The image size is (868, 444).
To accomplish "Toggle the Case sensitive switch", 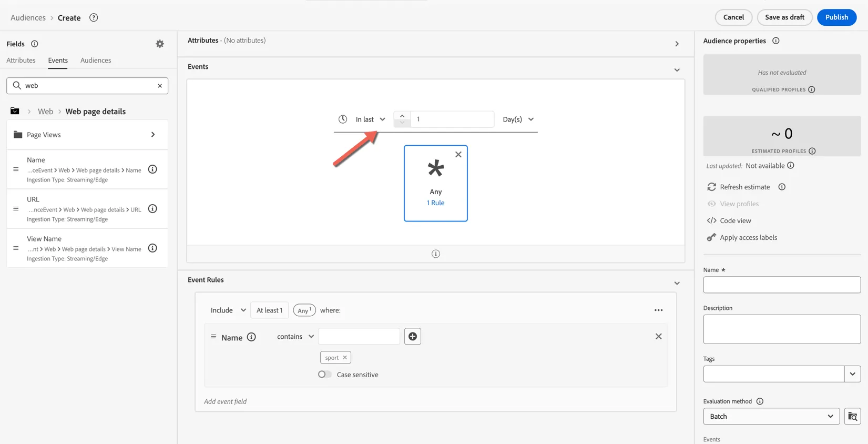I will [x=325, y=375].
